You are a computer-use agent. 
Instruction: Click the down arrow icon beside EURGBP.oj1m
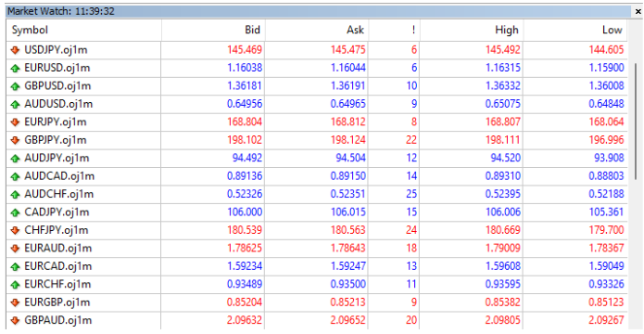pos(15,302)
